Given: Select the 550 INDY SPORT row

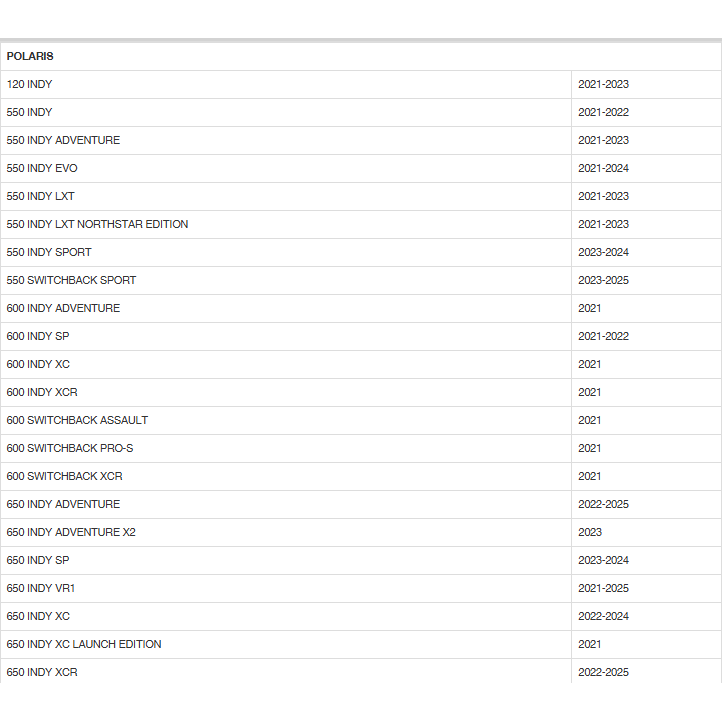Looking at the screenshot, I should (x=361, y=253).
